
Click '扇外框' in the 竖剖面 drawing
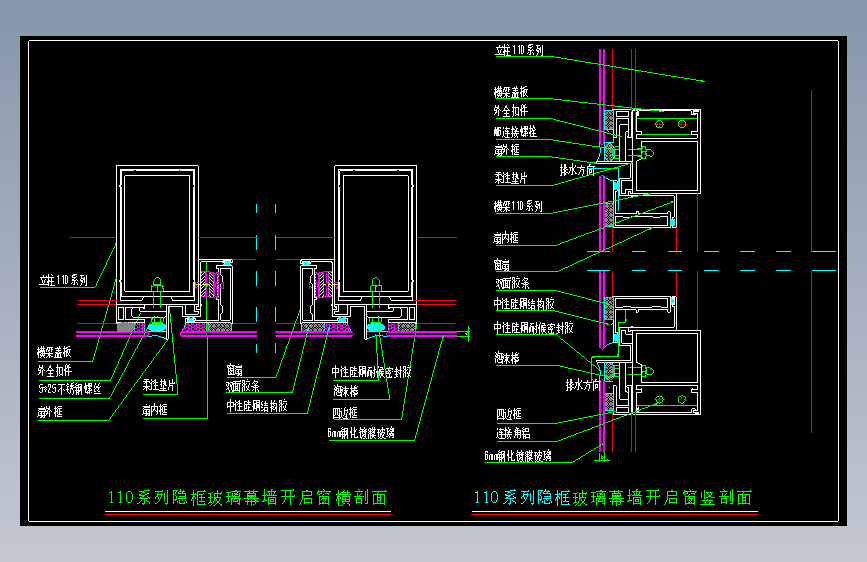[x=506, y=150]
